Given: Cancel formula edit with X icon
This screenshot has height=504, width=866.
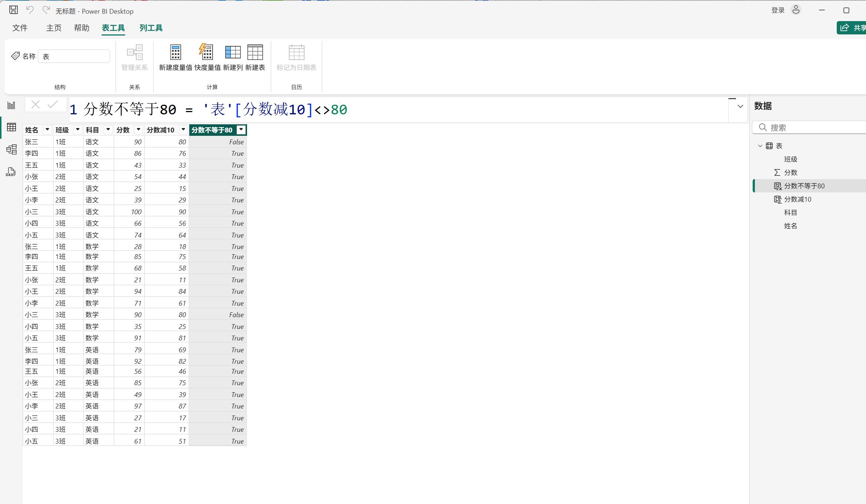Looking at the screenshot, I should pyautogui.click(x=36, y=105).
